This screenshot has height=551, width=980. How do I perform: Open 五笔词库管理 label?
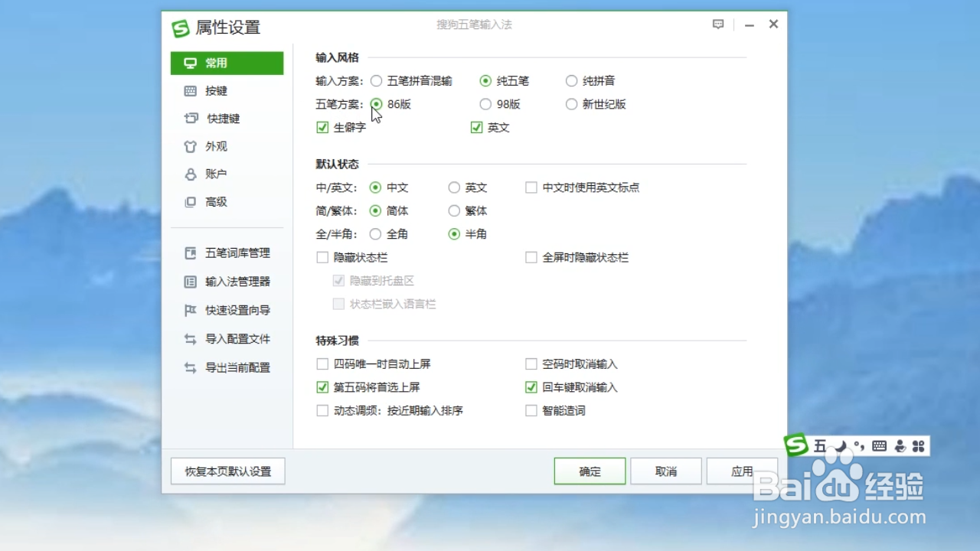pos(237,253)
